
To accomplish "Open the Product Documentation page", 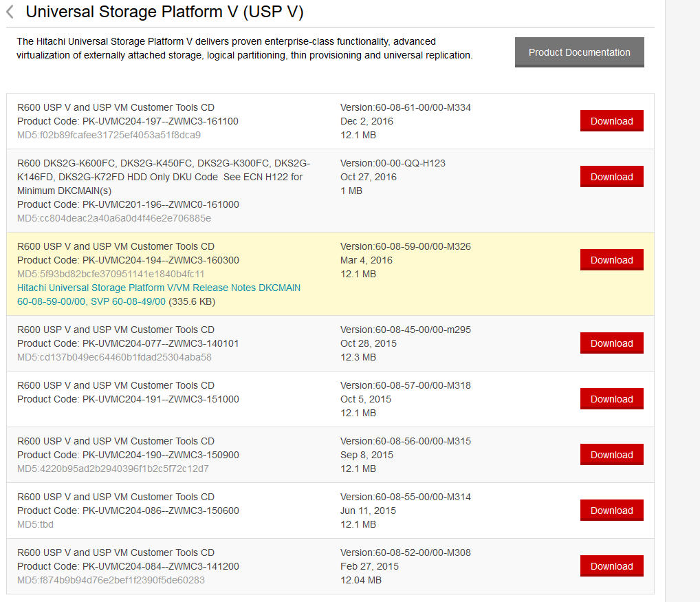I will (x=579, y=52).
